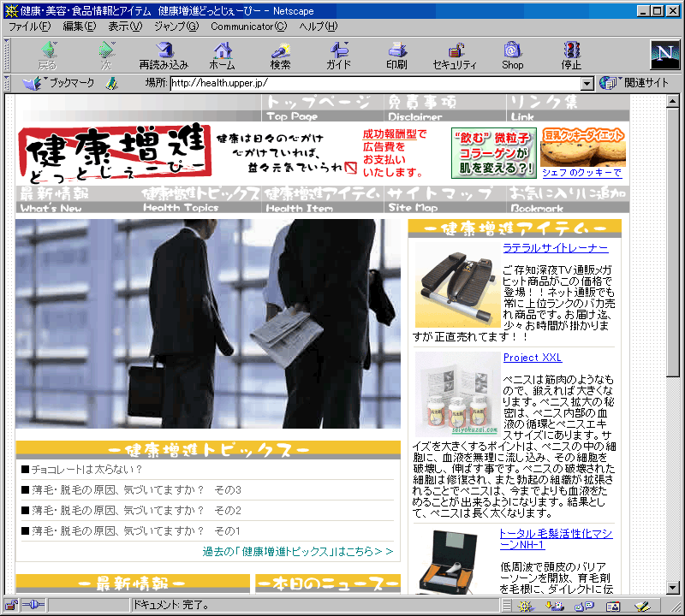Open 過去の「健康増進トピックス」はこちら link
The width and height of the screenshot is (685, 616).
click(x=297, y=551)
